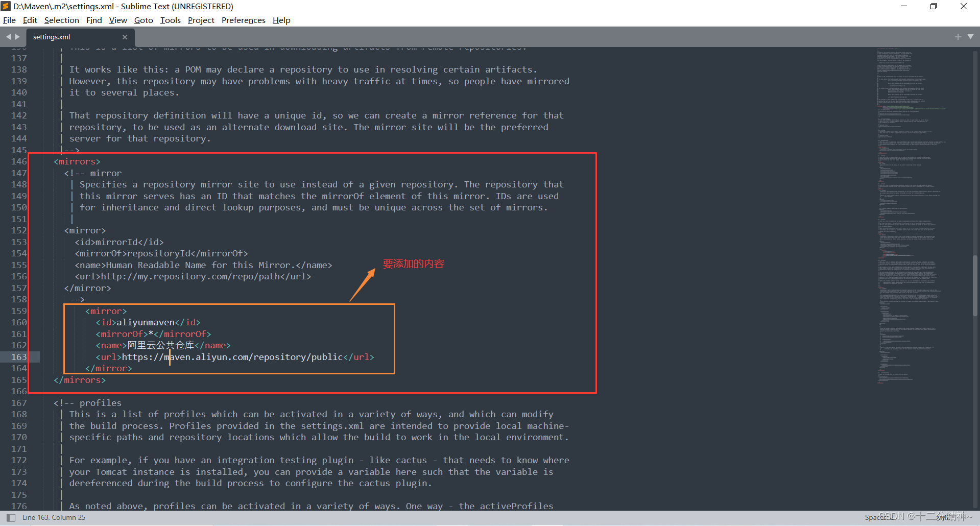Open the Help menu
The height and width of the screenshot is (526, 980).
(x=281, y=20)
